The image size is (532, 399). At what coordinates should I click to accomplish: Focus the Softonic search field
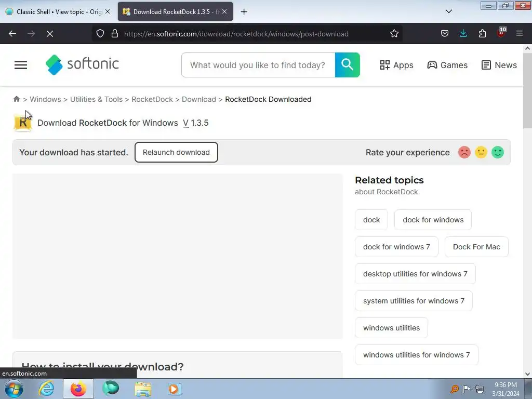point(258,65)
